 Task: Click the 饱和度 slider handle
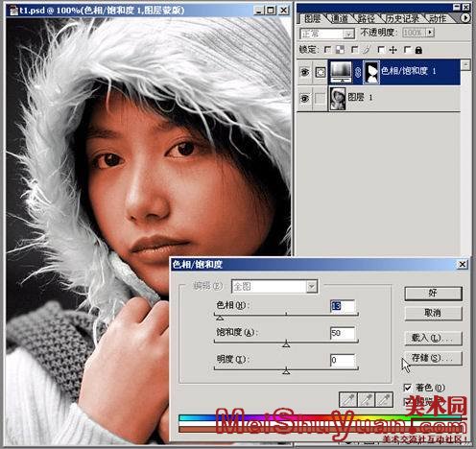point(286,344)
